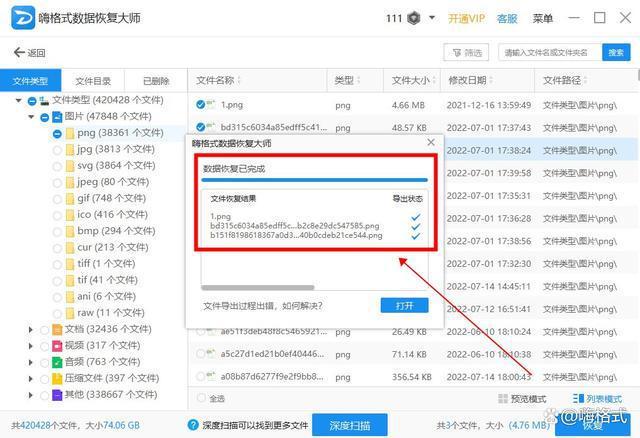This screenshot has height=438, width=640.
Task: Select the a08b87d6277f9e2f9bb8 file row
Action: coord(412,377)
